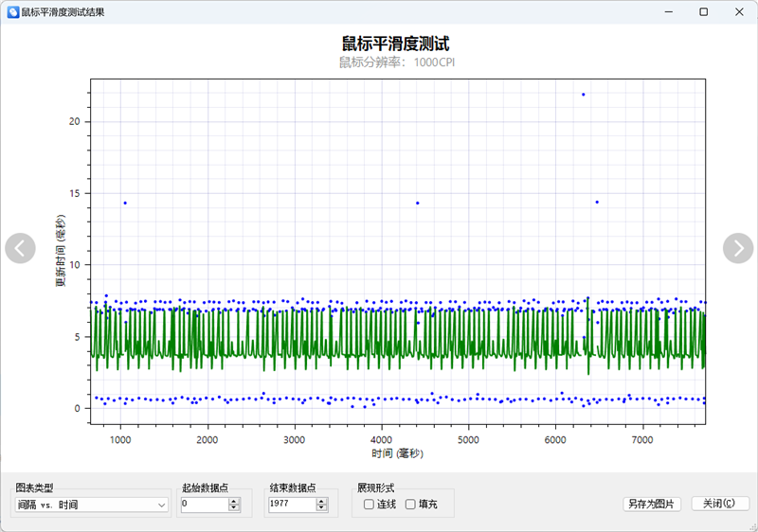Maximize the test results window

tap(703, 12)
